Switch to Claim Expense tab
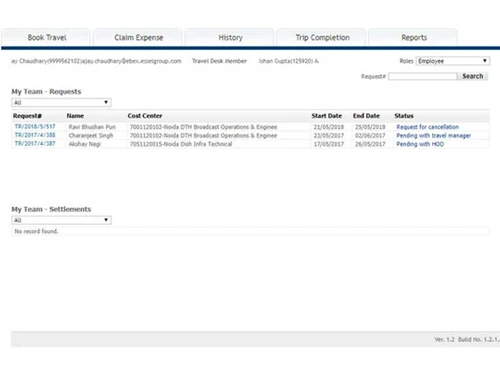500x375 pixels. pos(138,37)
